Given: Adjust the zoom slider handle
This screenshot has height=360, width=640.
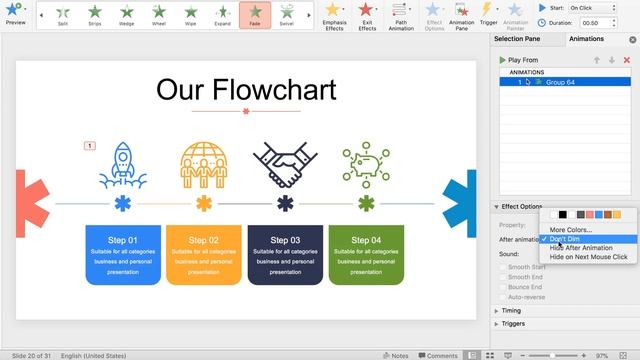Looking at the screenshot, I should point(552,356).
